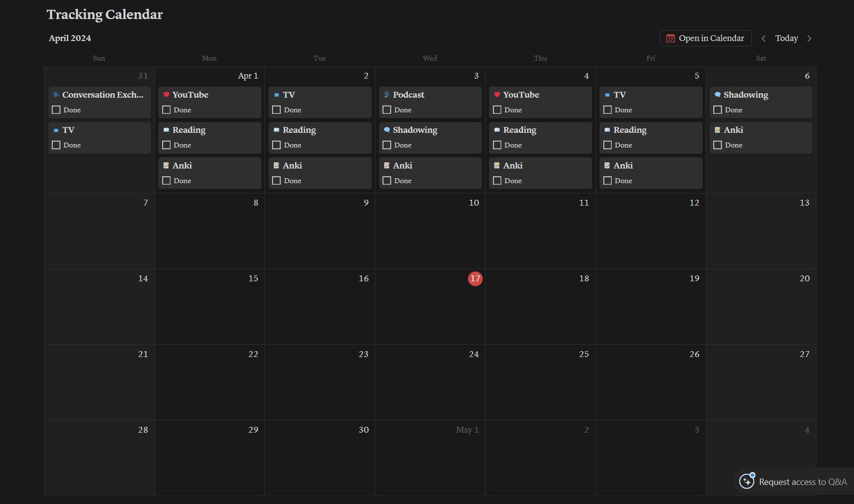This screenshot has width=854, height=504.
Task: Go to next month with right chevron
Action: 809,39
